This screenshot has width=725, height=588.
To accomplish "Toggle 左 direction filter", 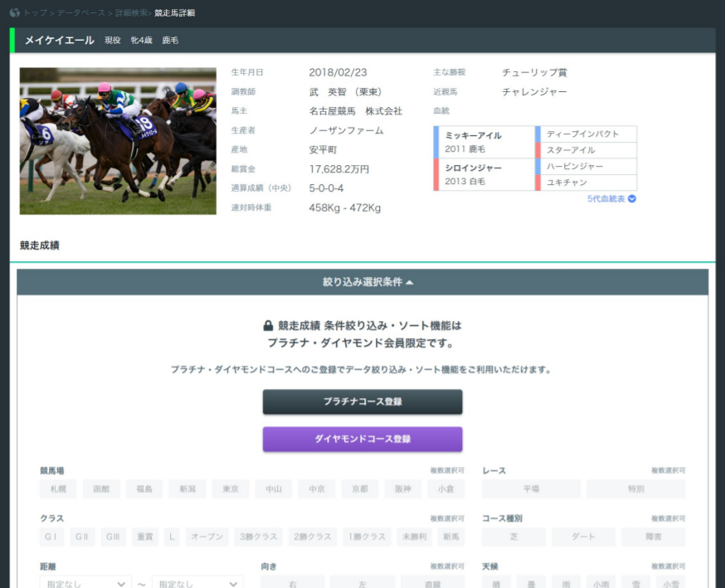I will pyautogui.click(x=362, y=582).
